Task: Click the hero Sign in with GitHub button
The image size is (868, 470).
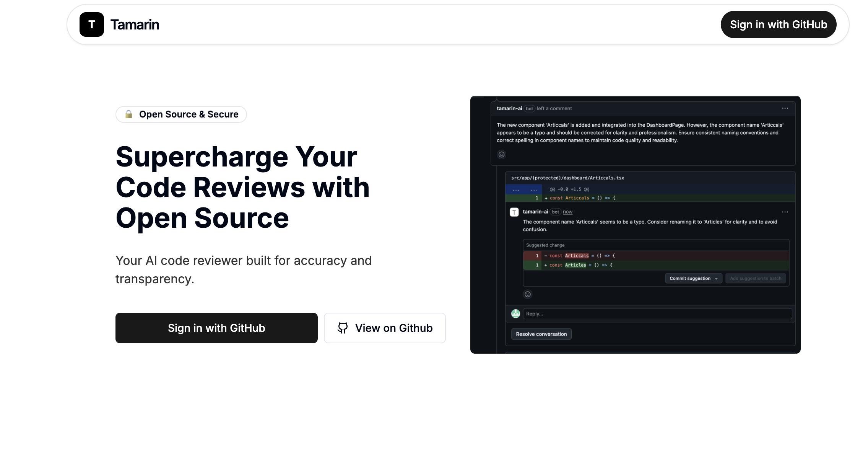Action: click(216, 328)
